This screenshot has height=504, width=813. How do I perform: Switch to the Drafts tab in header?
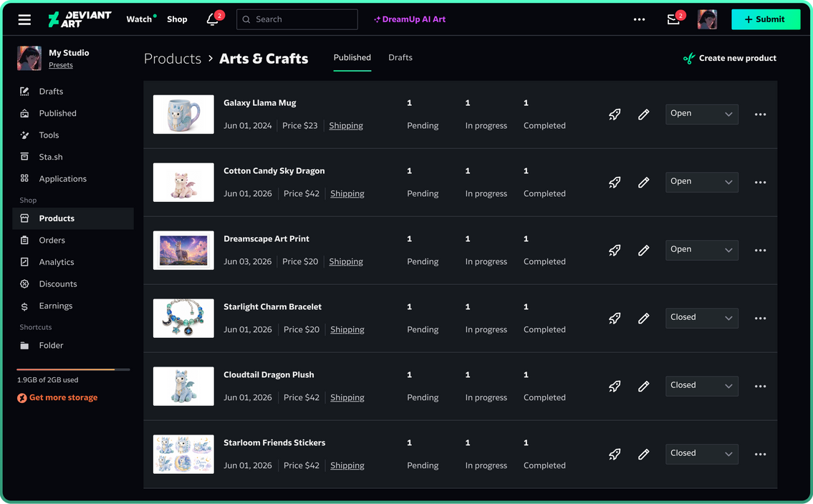click(400, 57)
